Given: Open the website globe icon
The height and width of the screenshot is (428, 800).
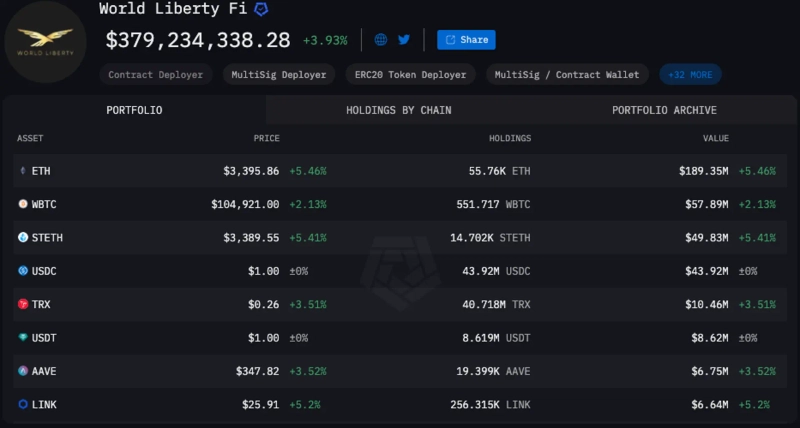Looking at the screenshot, I should tap(381, 40).
